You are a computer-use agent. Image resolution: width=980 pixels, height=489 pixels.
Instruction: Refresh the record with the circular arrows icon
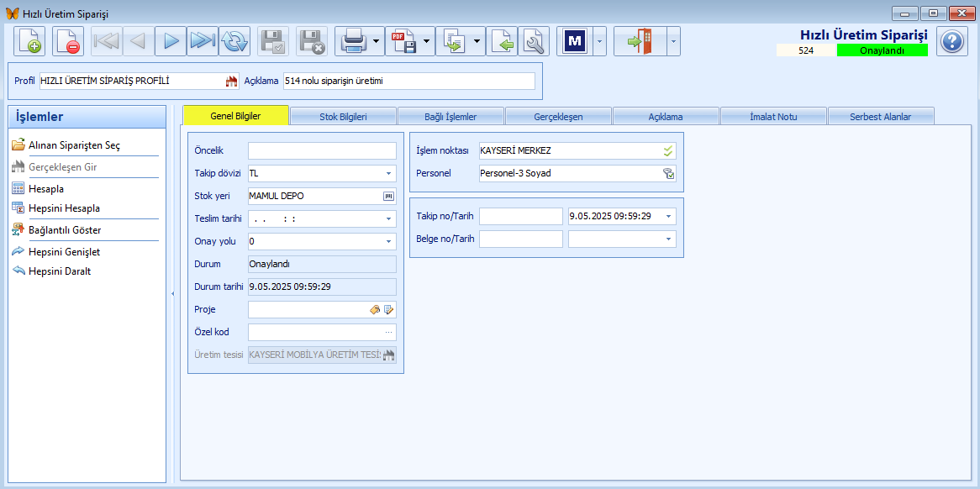(x=234, y=41)
